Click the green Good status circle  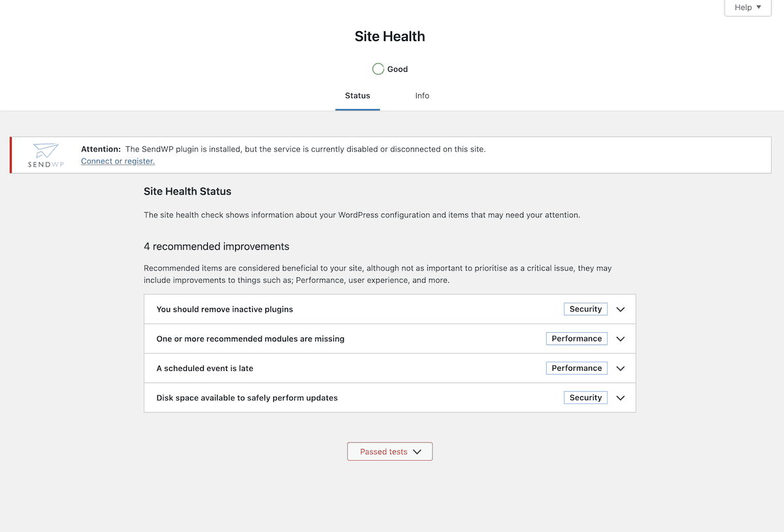[378, 69]
